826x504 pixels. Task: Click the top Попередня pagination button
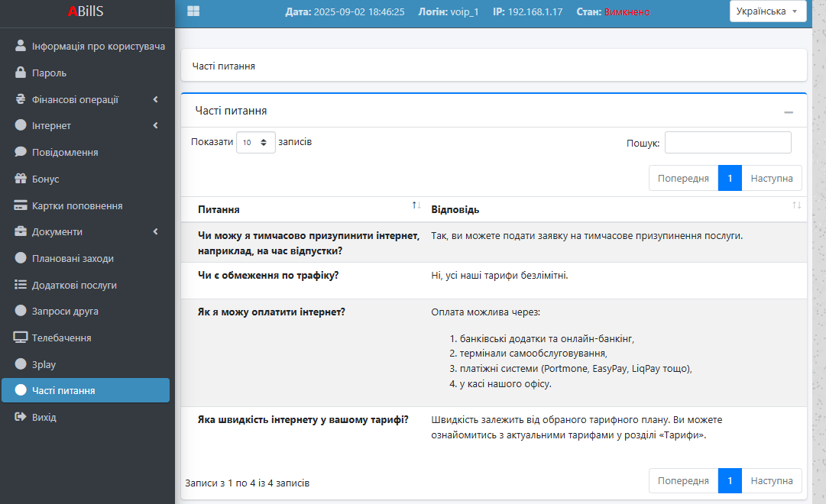pos(683,178)
